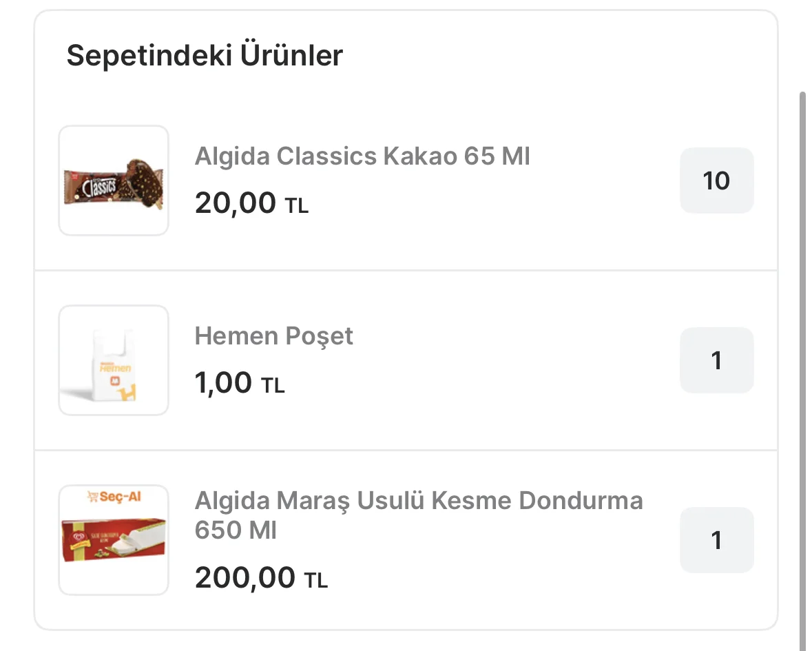
Task: Click the Sepetindeki Ürünler heading
Action: pos(205,55)
